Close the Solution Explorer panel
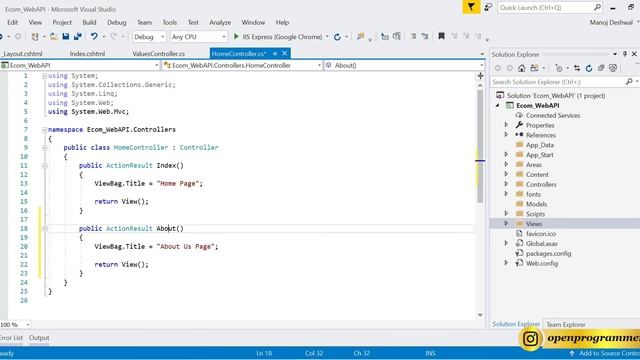This screenshot has width=640, height=360. (x=634, y=54)
